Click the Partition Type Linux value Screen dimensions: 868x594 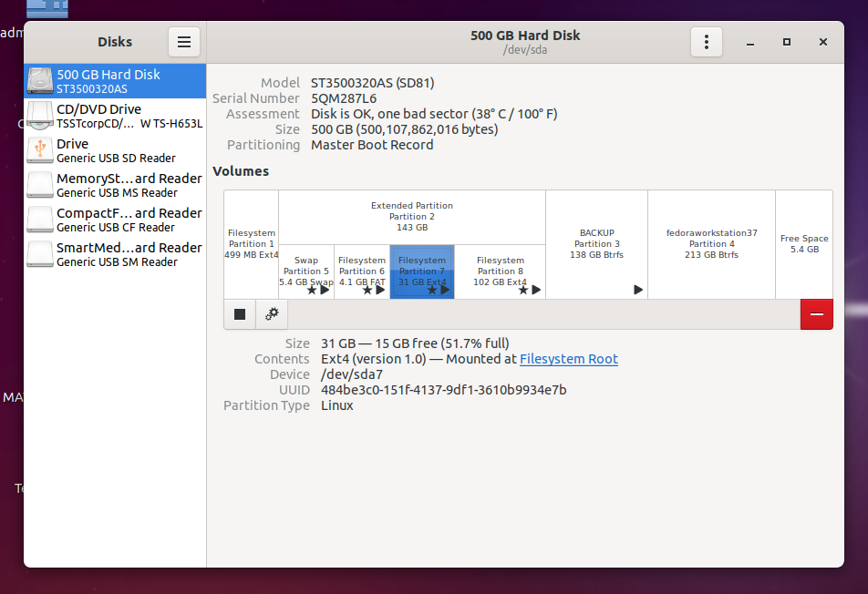pos(337,405)
